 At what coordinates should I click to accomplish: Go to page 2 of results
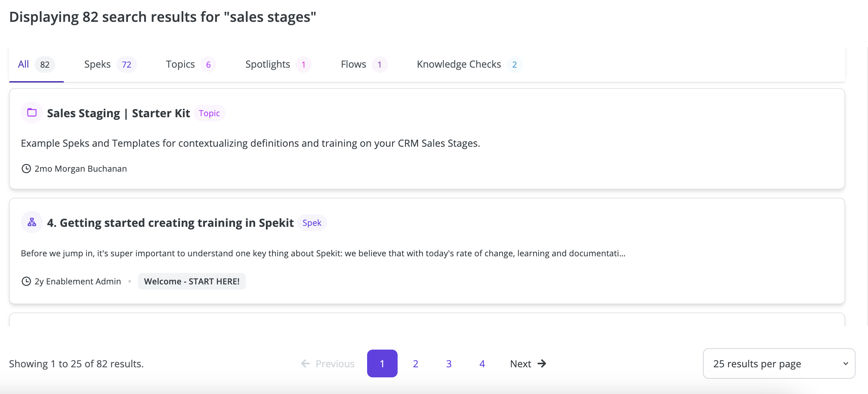pos(416,363)
